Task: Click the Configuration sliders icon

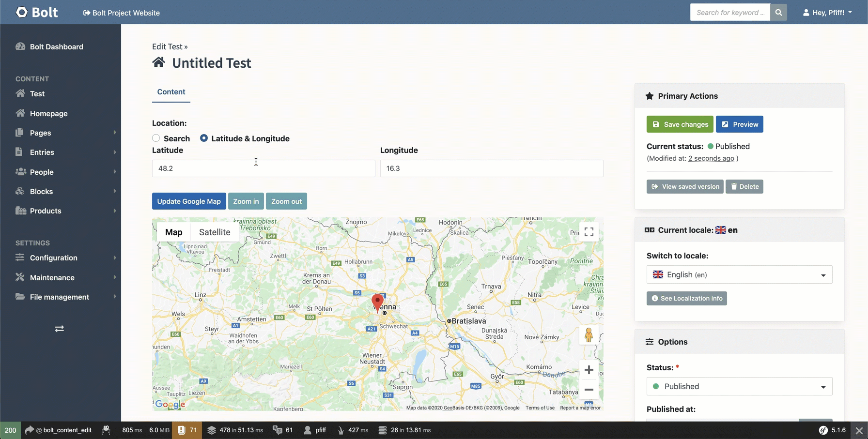Action: point(20,257)
